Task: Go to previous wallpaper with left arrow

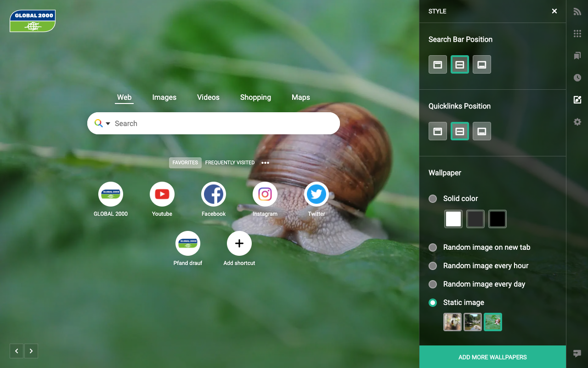Action: [17, 351]
